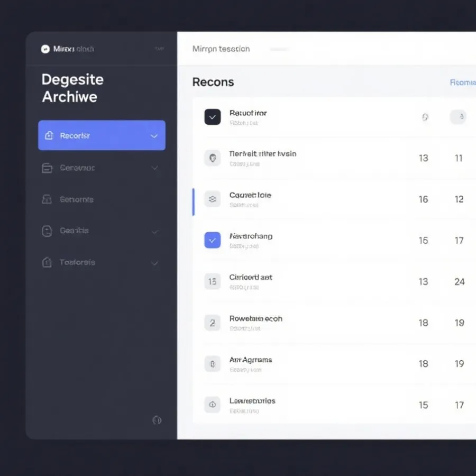Click the card icon beside Sereomac

coord(47,168)
